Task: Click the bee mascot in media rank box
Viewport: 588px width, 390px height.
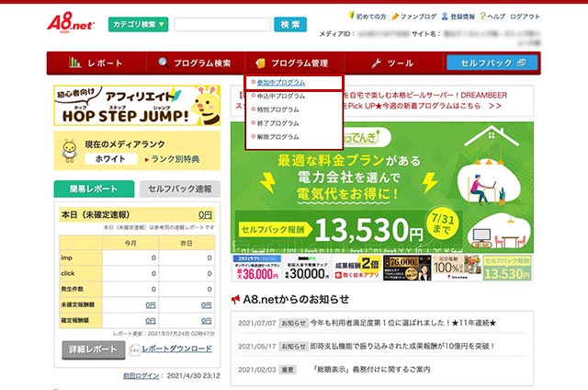Action: (x=70, y=151)
